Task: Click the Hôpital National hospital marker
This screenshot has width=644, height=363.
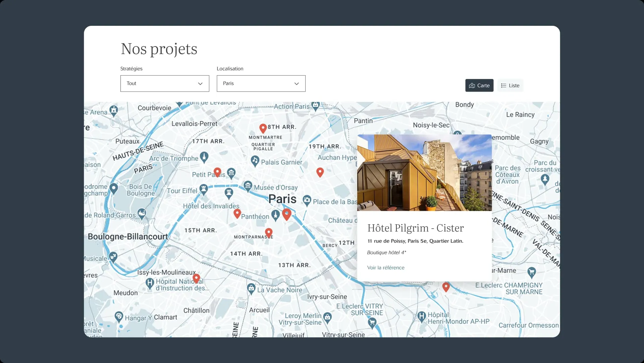Action: (150, 283)
